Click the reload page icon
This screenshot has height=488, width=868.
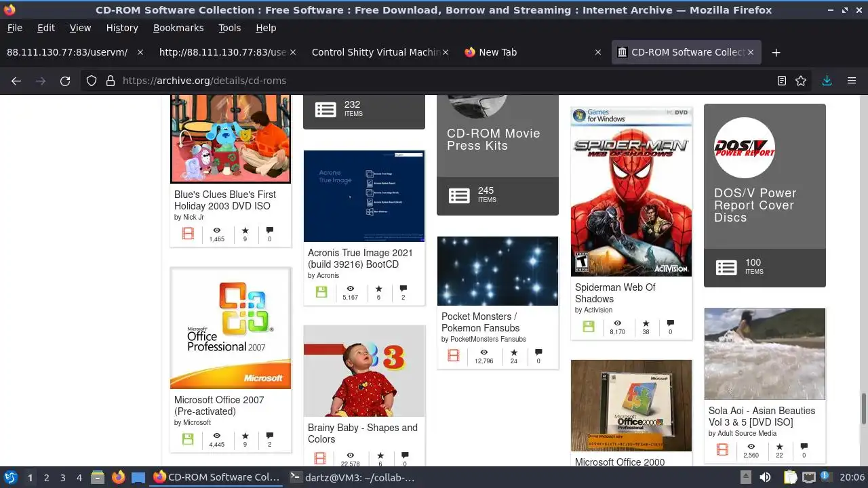65,81
